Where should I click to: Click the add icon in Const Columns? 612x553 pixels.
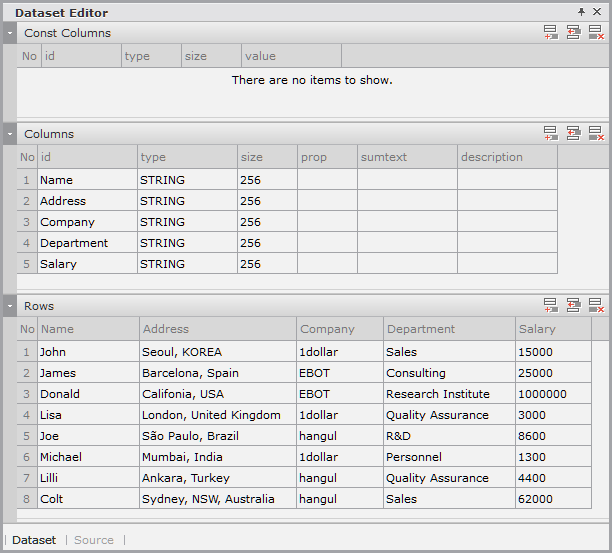coord(551,33)
